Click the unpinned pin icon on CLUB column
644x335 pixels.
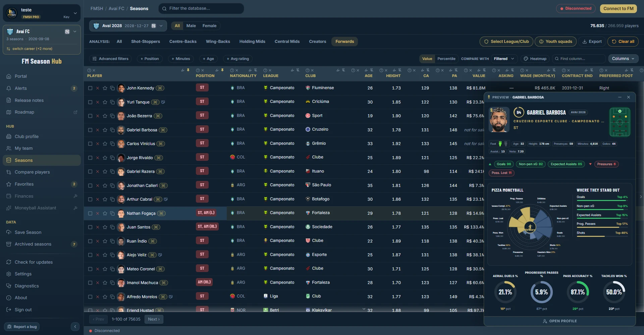tap(343, 70)
